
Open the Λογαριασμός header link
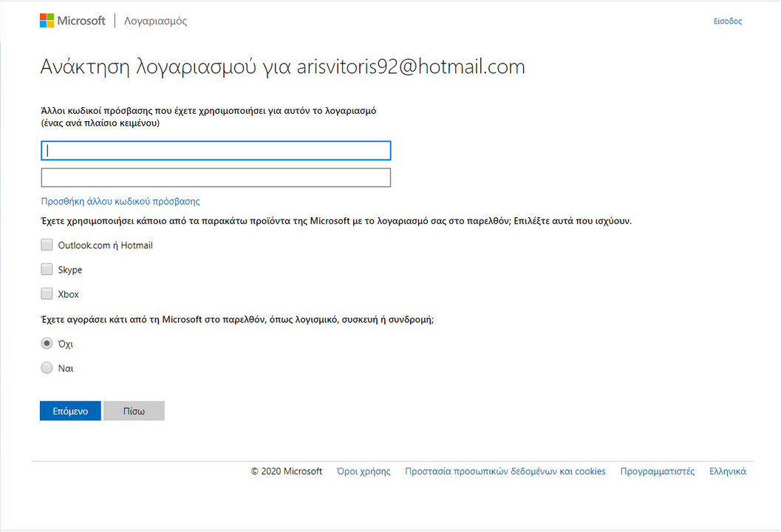tap(155, 21)
